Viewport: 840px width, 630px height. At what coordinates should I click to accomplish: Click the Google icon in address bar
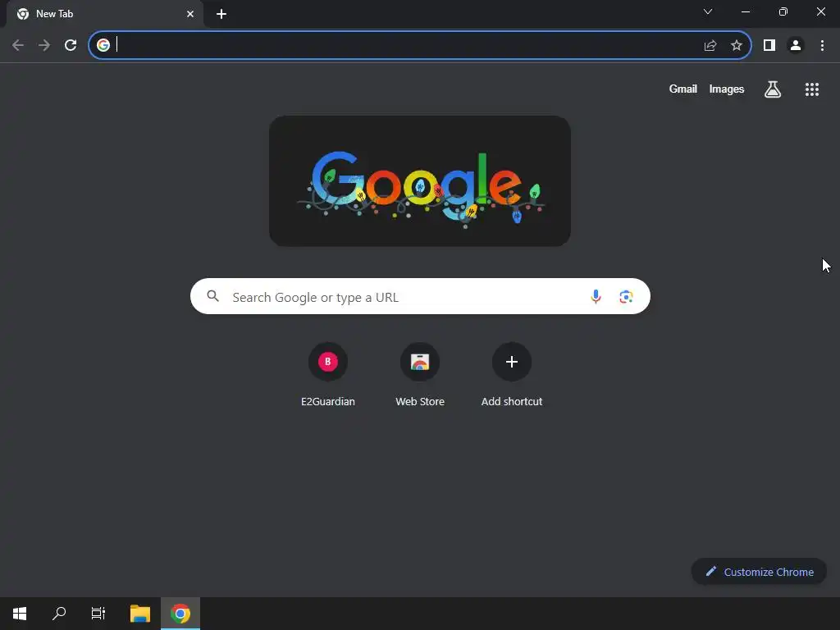pos(103,45)
